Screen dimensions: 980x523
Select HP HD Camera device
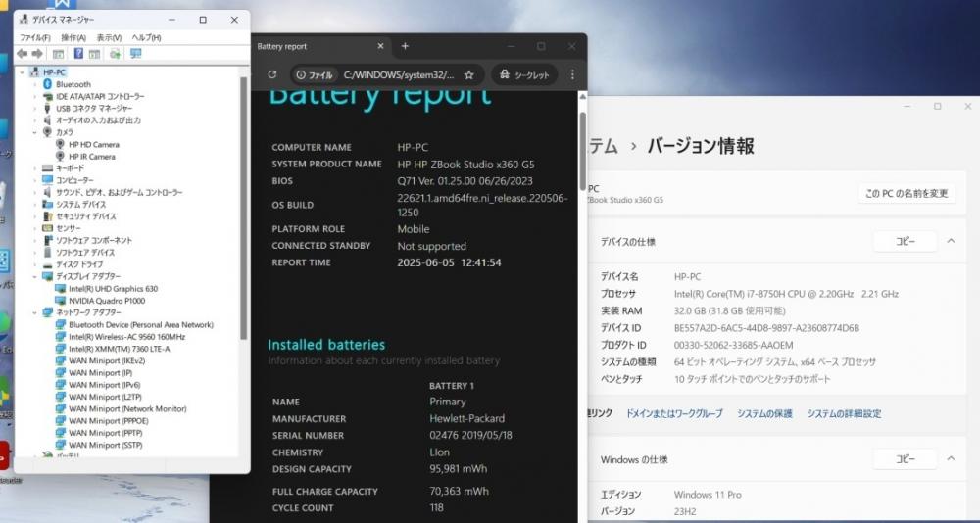(94, 144)
